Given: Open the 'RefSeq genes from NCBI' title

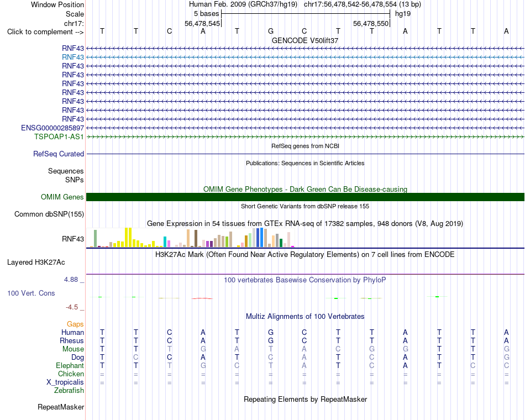Looking at the screenshot, I should [305, 146].
